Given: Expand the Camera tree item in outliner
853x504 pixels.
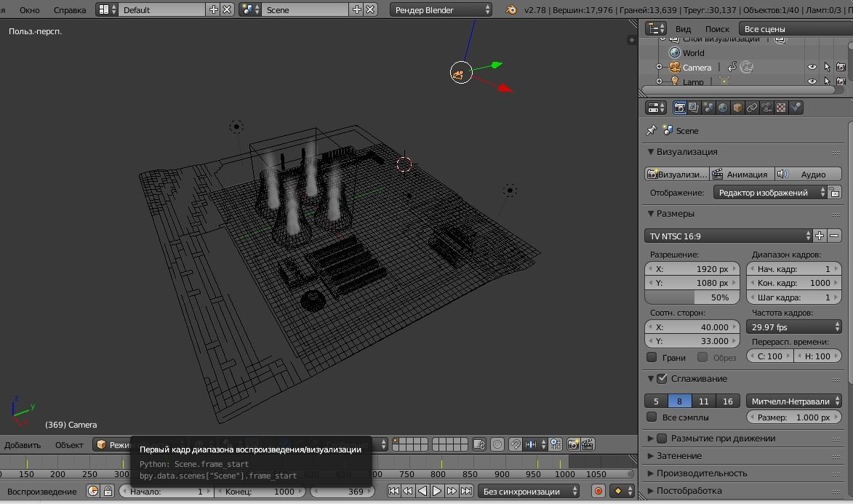Looking at the screenshot, I should point(660,67).
